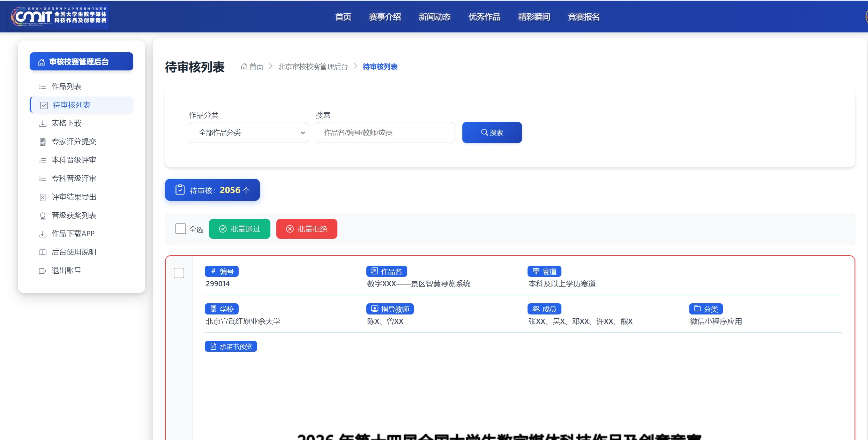Click the calculator icon beside 专家评分提交
This screenshot has width=868, height=440.
click(43, 142)
